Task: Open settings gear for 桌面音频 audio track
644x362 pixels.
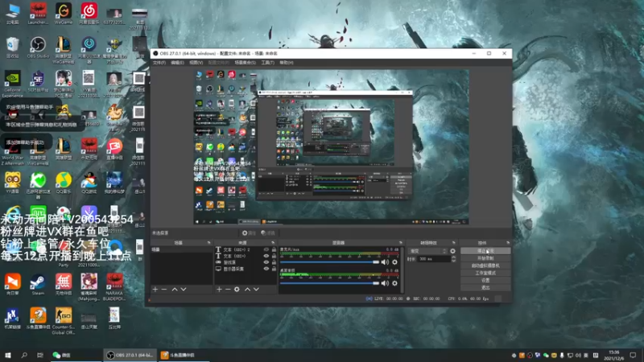Action: (x=394, y=283)
